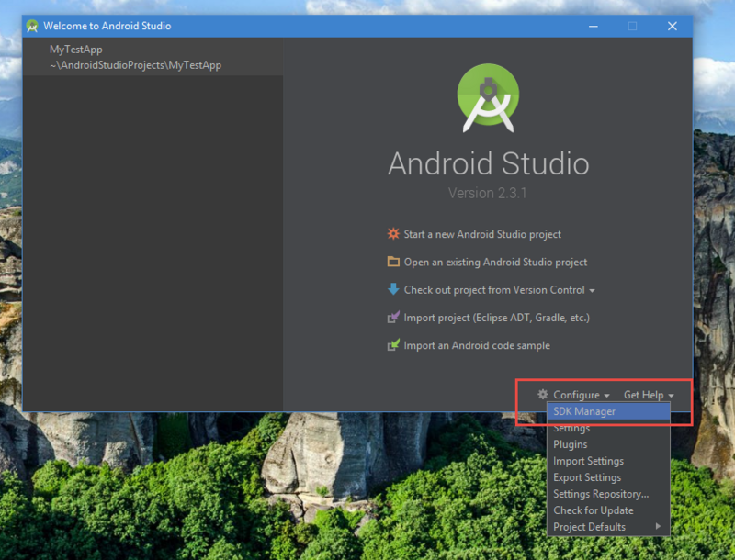Screen dimensions: 735x560
Task: Click the large Android Studio compass logo
Action: [488, 97]
